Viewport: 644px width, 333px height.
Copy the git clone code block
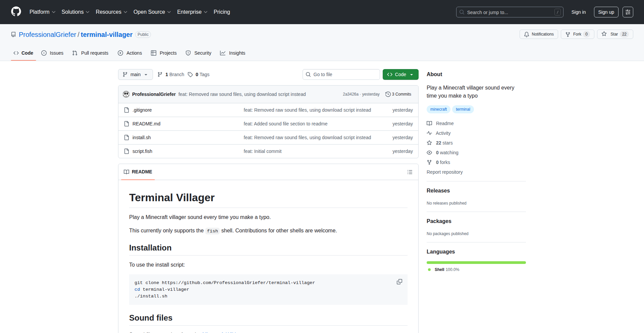point(399,282)
